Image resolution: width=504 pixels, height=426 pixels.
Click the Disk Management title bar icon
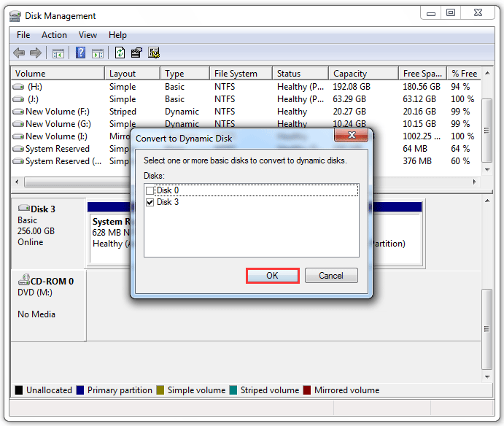[15, 16]
